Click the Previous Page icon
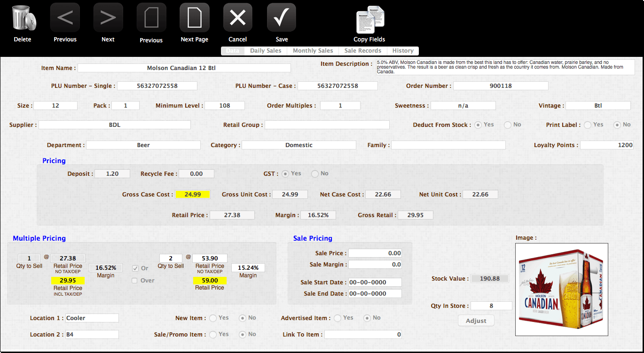 pyautogui.click(x=151, y=17)
